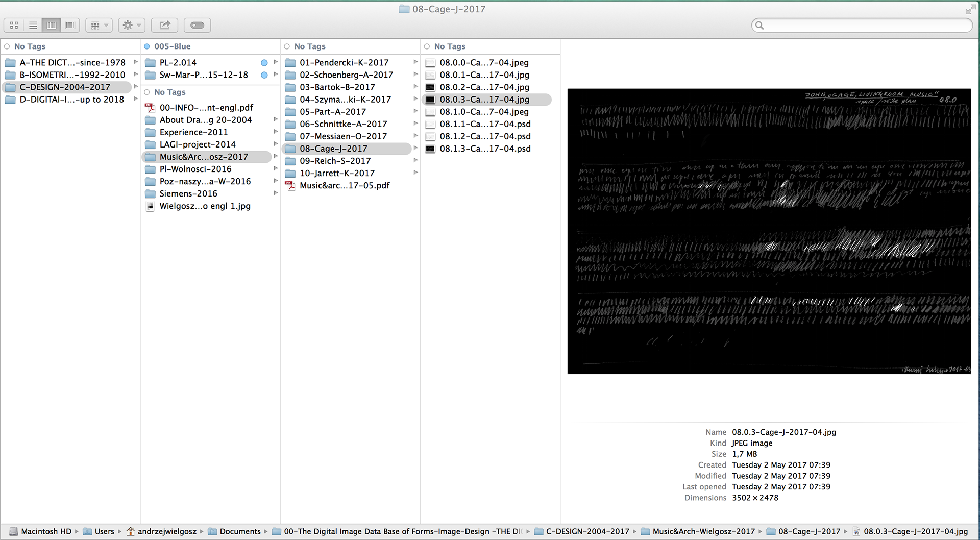Select file 08.0.3-Ca...17-04.jpg
This screenshot has height=540, width=980.
point(487,100)
